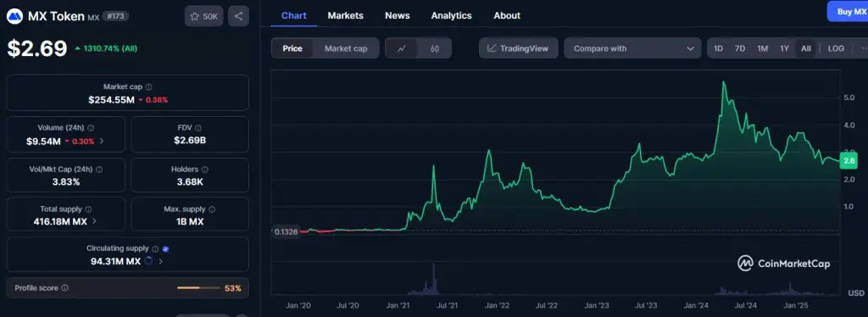The image size is (868, 317).
Task: Select the Market cap chart toggle
Action: pos(346,48)
